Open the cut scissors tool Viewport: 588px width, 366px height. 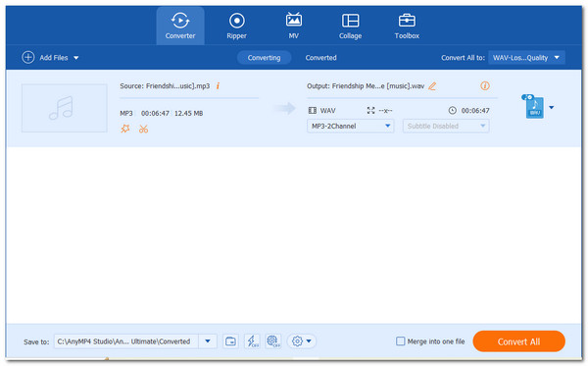[x=143, y=129]
